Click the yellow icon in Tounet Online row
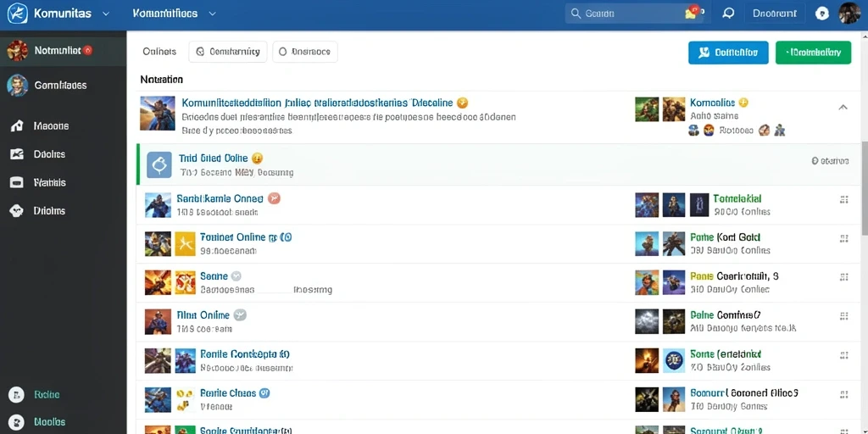The width and height of the screenshot is (868, 434). coord(186,243)
